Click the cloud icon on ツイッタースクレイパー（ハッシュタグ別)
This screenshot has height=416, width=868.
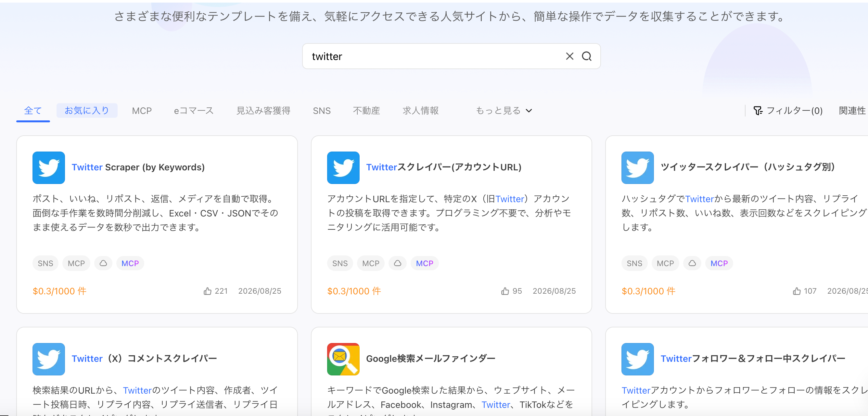point(692,263)
